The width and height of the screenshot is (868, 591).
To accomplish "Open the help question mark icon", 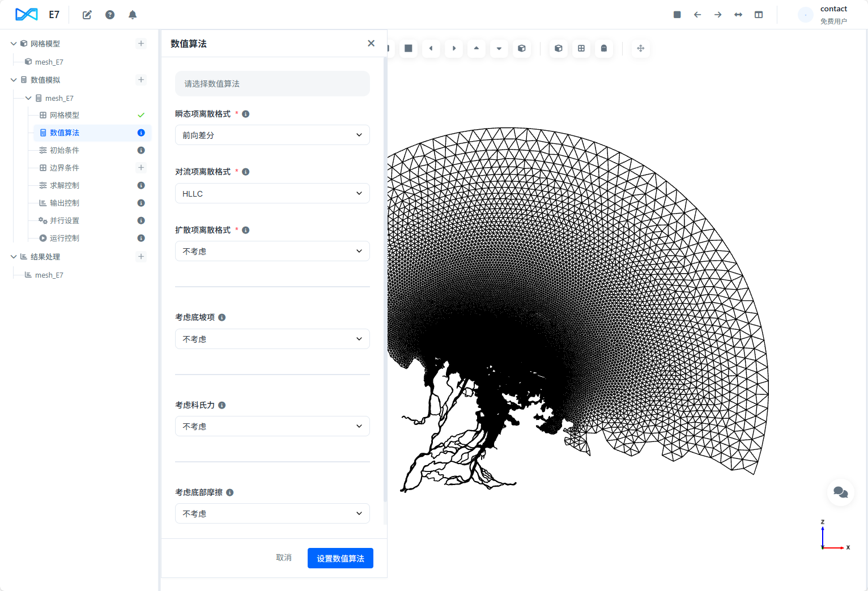I will coord(110,15).
